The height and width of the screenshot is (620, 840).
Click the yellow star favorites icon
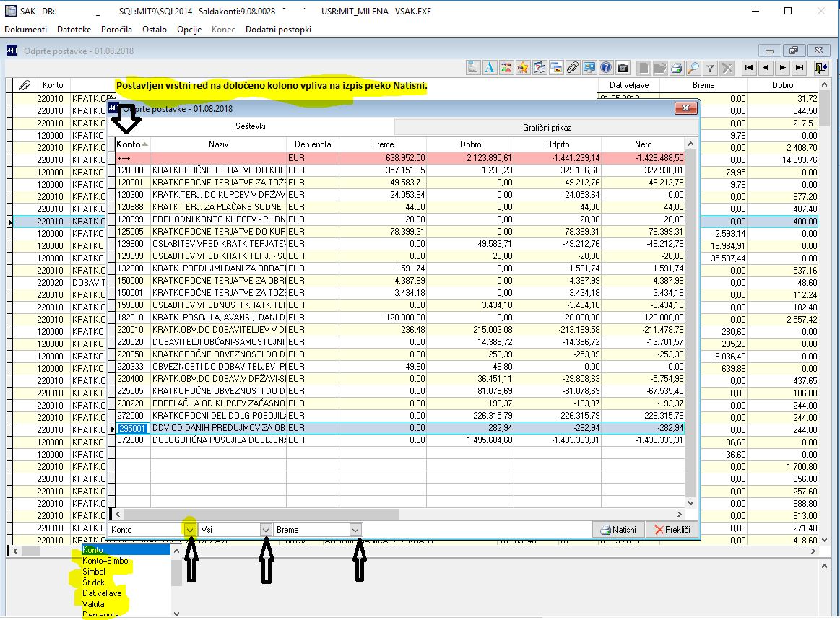coord(522,67)
